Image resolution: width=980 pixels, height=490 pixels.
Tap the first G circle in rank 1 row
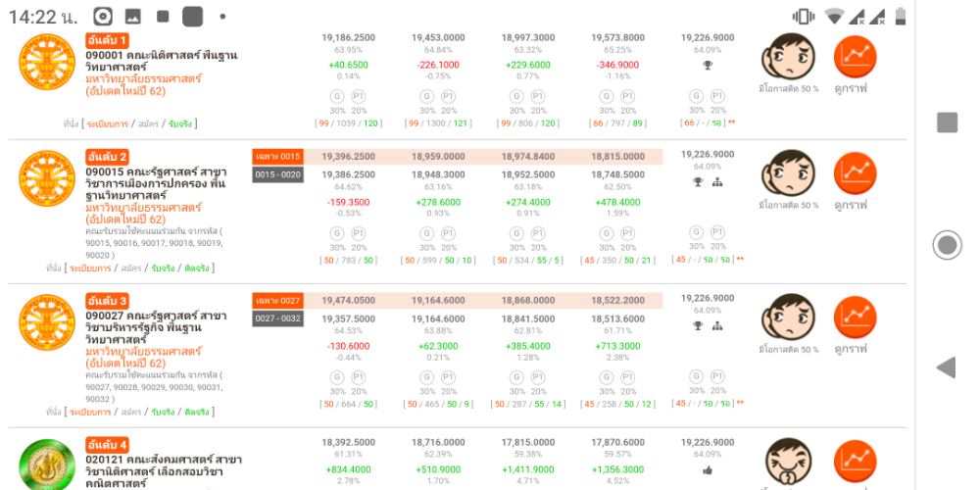point(337,96)
